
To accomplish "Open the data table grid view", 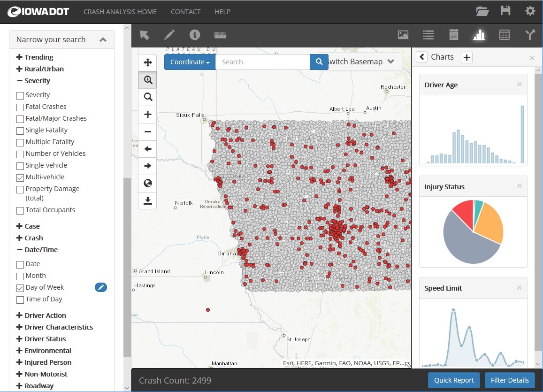I will click(x=505, y=35).
